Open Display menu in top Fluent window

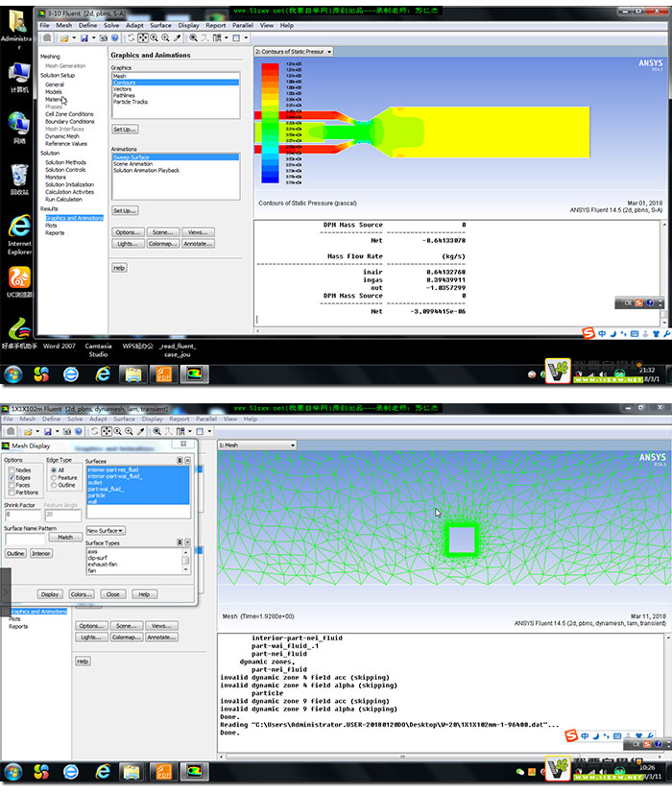click(188, 25)
